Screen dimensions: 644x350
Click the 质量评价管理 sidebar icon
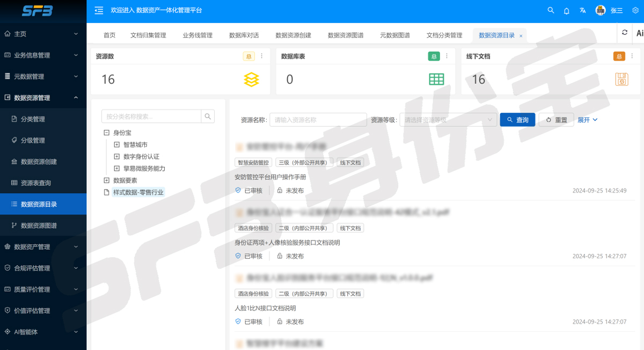point(8,289)
